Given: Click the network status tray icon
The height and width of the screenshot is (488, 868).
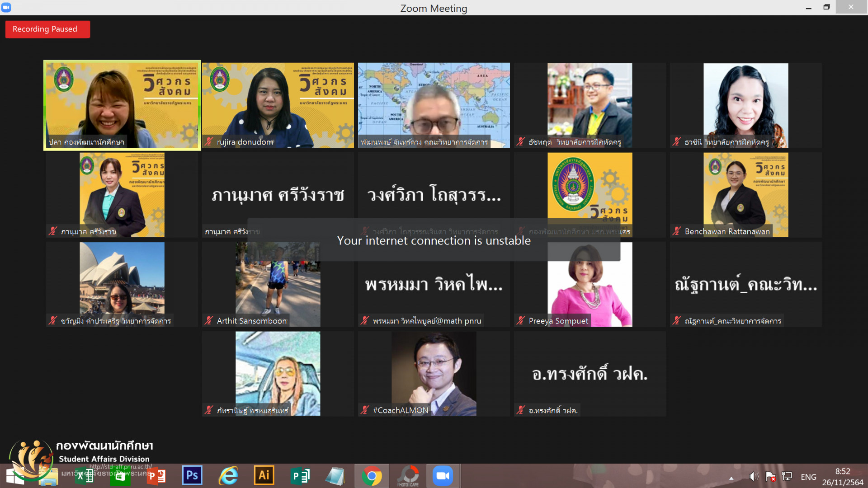Looking at the screenshot, I should (787, 477).
